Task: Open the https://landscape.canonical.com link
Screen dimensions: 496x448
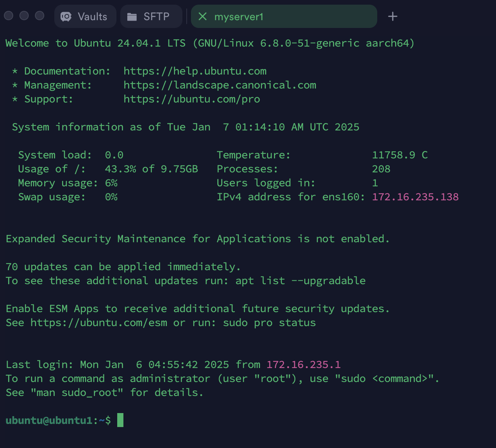Action: pyautogui.click(x=220, y=85)
